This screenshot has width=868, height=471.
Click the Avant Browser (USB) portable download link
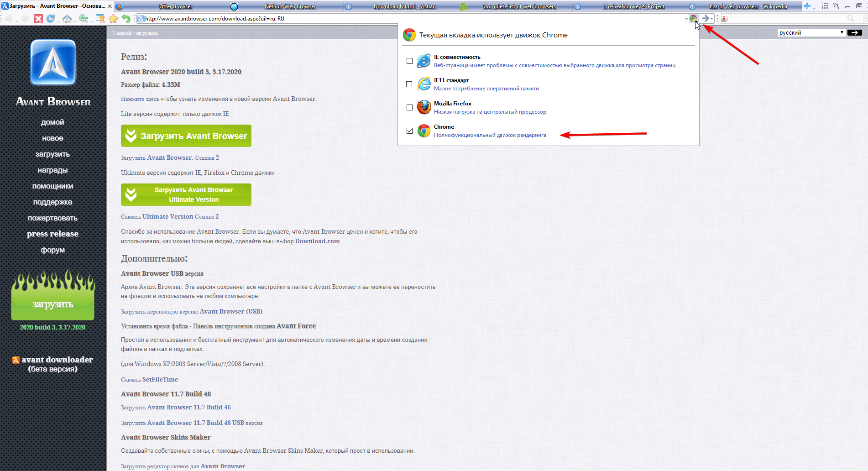click(x=192, y=312)
